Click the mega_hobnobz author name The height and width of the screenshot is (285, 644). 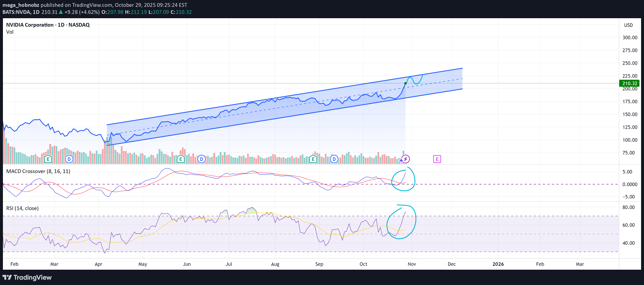point(21,5)
